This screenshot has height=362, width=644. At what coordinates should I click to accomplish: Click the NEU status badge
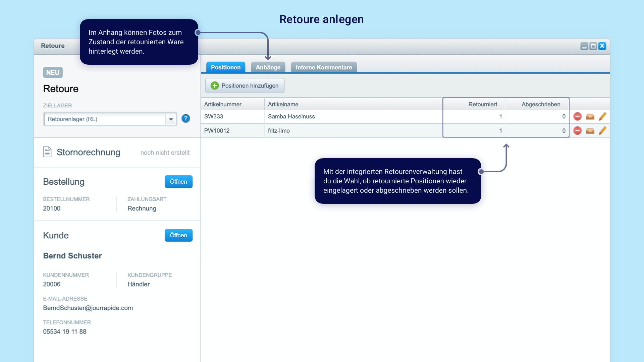click(53, 72)
